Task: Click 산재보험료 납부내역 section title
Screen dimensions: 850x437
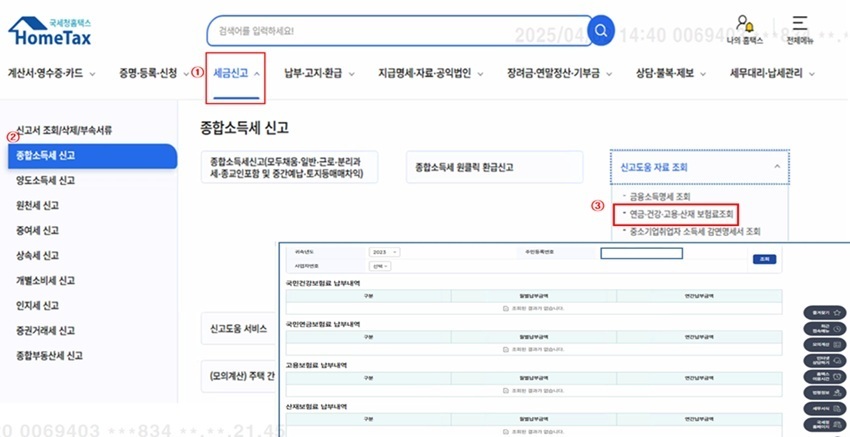Action: click(316, 406)
